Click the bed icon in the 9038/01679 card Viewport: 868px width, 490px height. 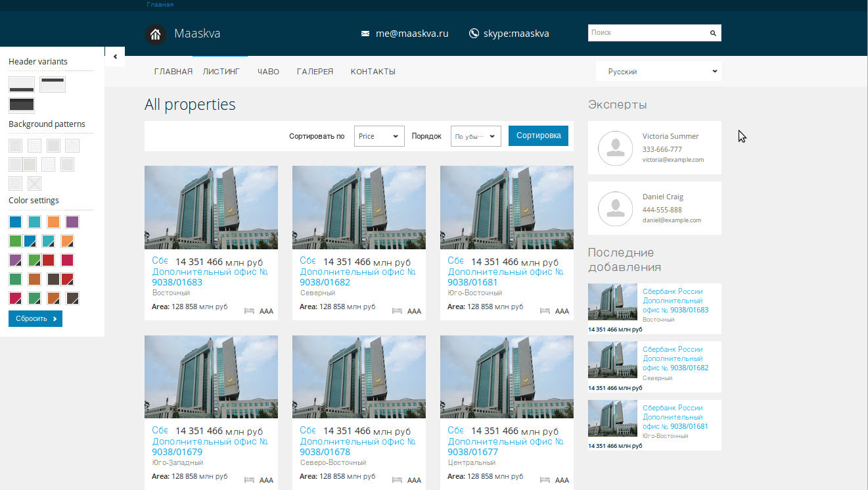250,480
